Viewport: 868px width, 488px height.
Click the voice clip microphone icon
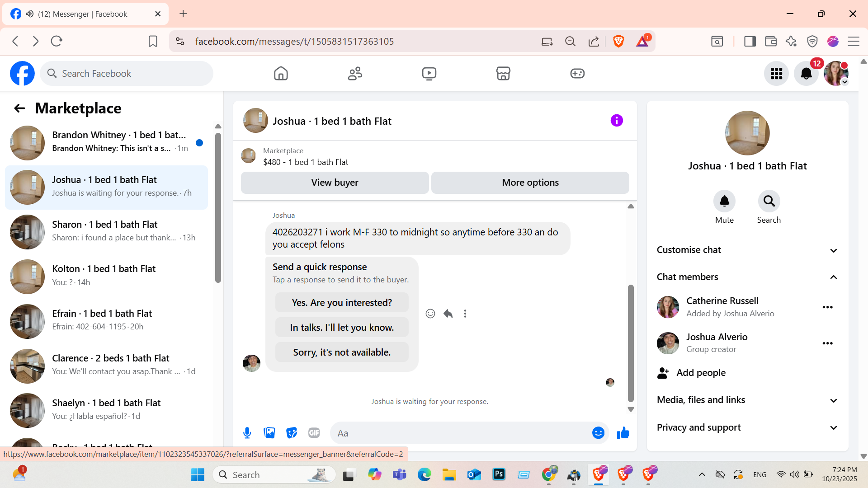(x=247, y=433)
